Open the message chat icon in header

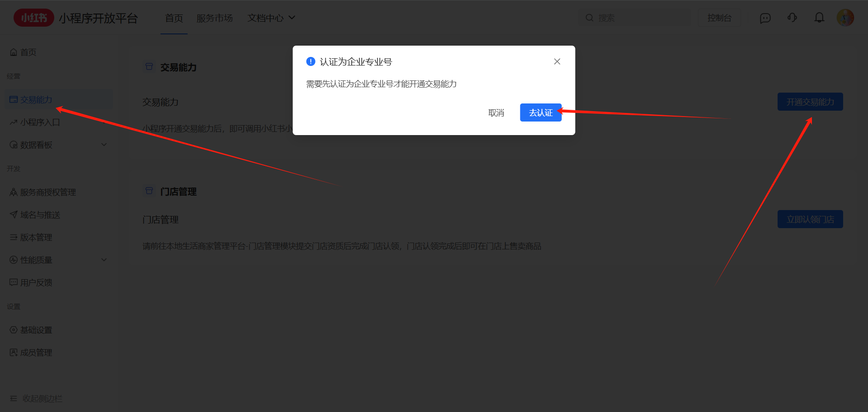coord(765,18)
